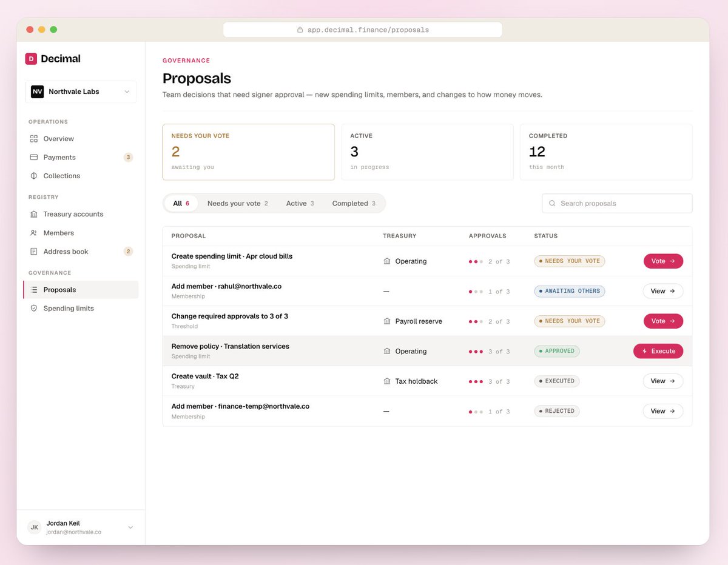This screenshot has height=565, width=728.
Task: Click the Address book badge showing 2
Action: tap(128, 252)
